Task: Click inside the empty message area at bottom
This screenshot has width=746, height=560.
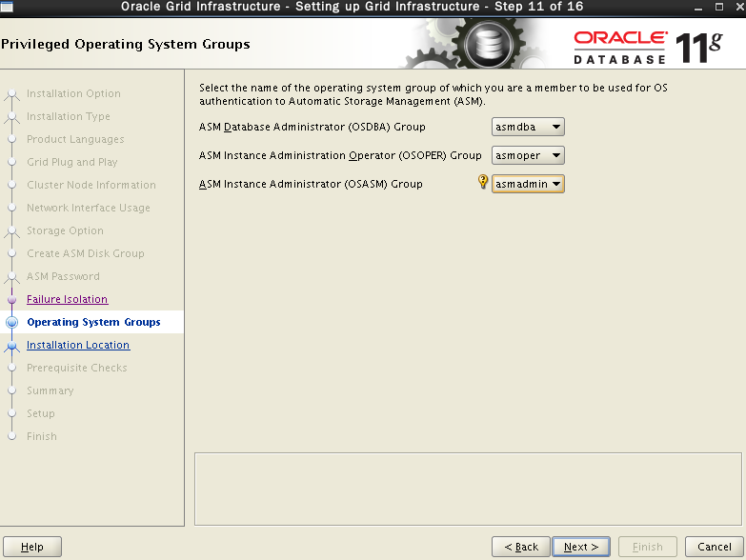Action: pyautogui.click(x=467, y=489)
